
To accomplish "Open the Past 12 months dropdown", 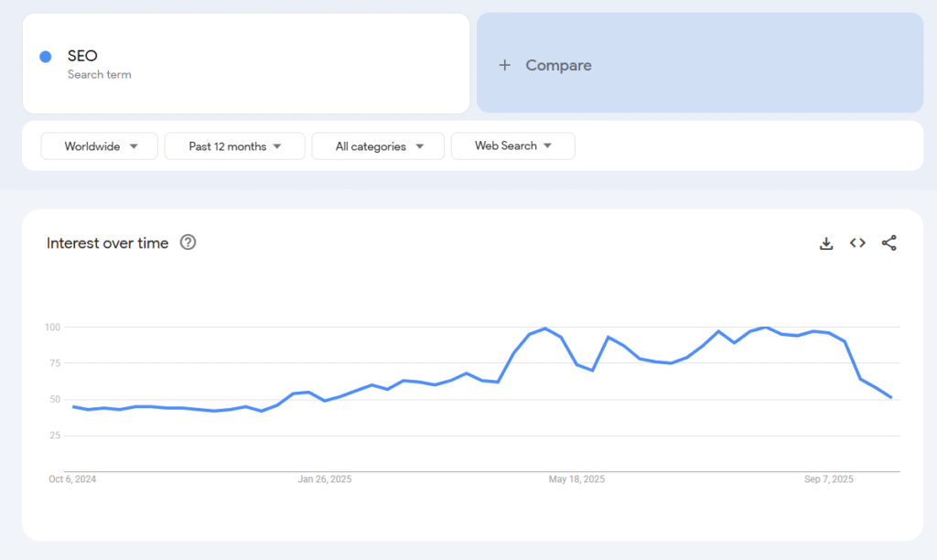I will tap(234, 146).
